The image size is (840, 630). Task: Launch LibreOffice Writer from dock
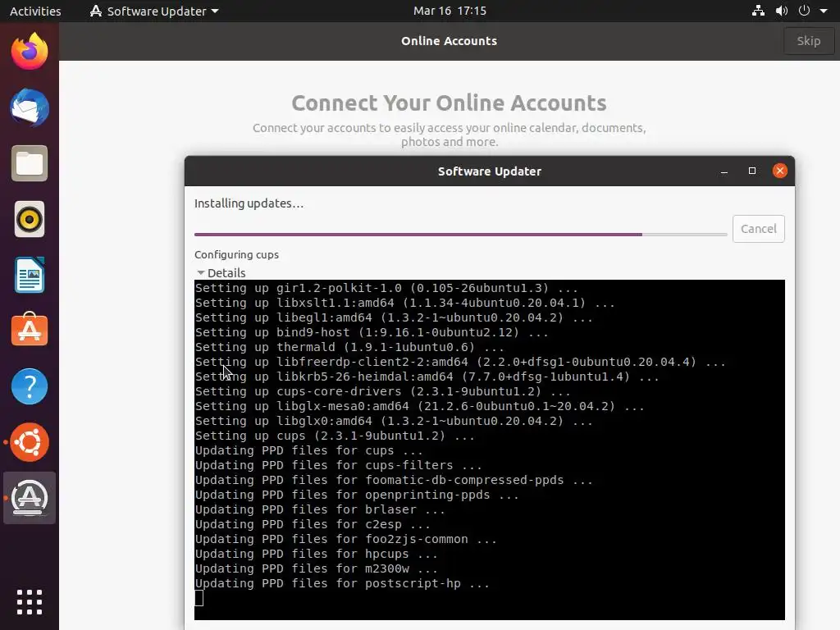(30, 275)
